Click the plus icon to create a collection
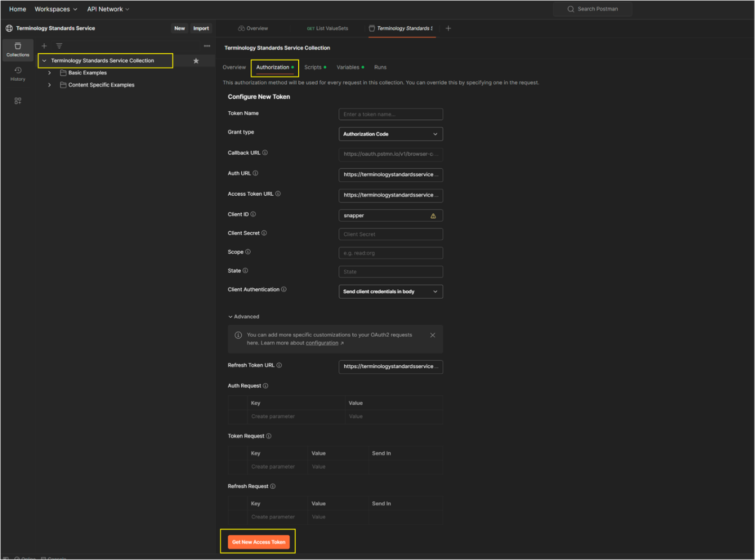This screenshot has width=755, height=560. click(x=44, y=46)
